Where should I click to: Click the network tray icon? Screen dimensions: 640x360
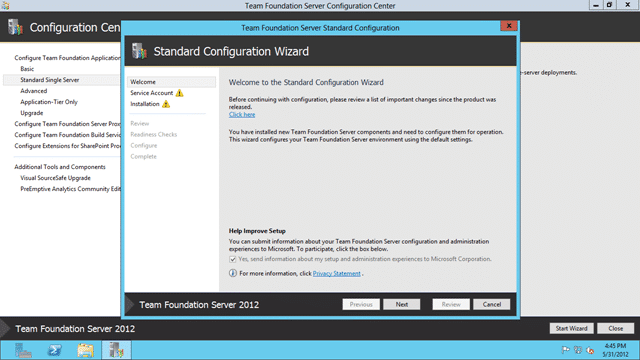(578, 350)
